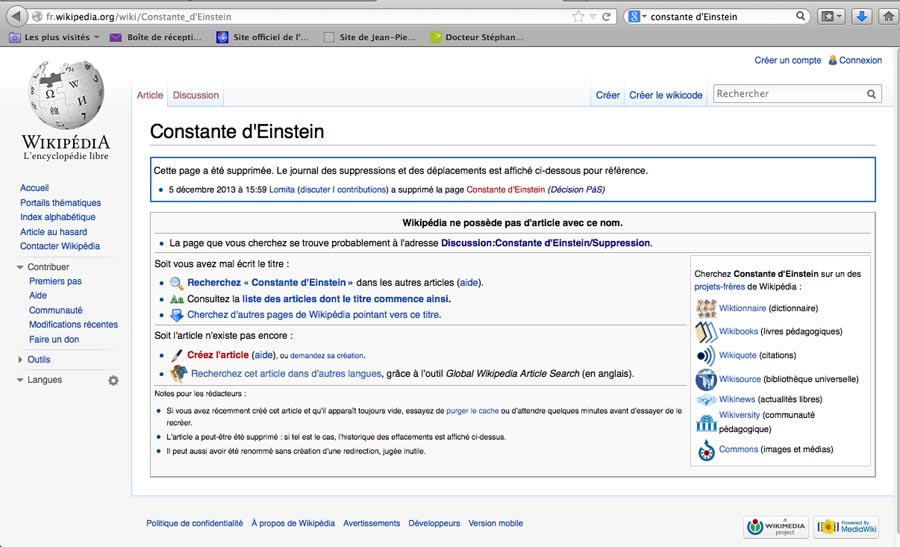Viewport: 900px width, 547px height.
Task: Click the Powered by MediaWiki badge
Action: (847, 527)
